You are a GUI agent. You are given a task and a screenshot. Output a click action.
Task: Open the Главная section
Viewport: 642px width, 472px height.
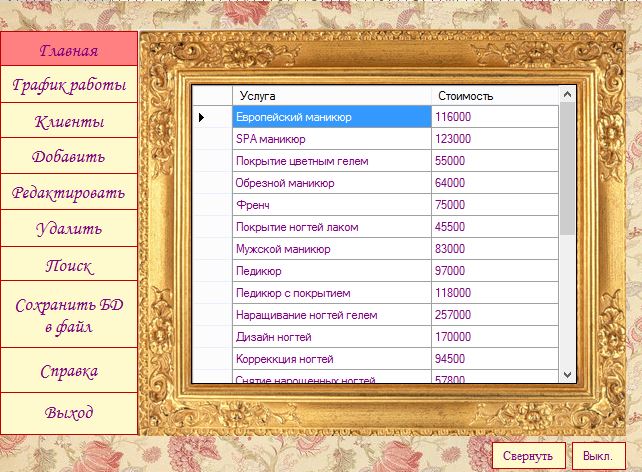click(x=69, y=49)
